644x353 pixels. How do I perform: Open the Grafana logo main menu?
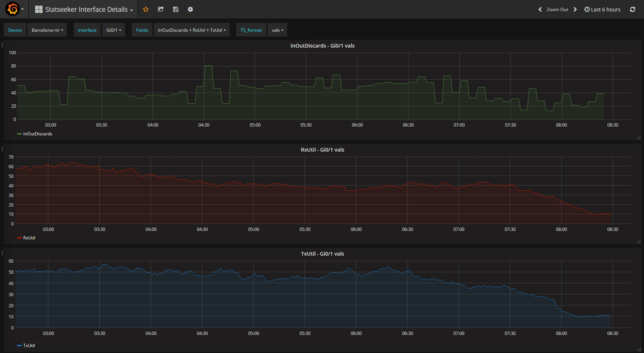[13, 9]
